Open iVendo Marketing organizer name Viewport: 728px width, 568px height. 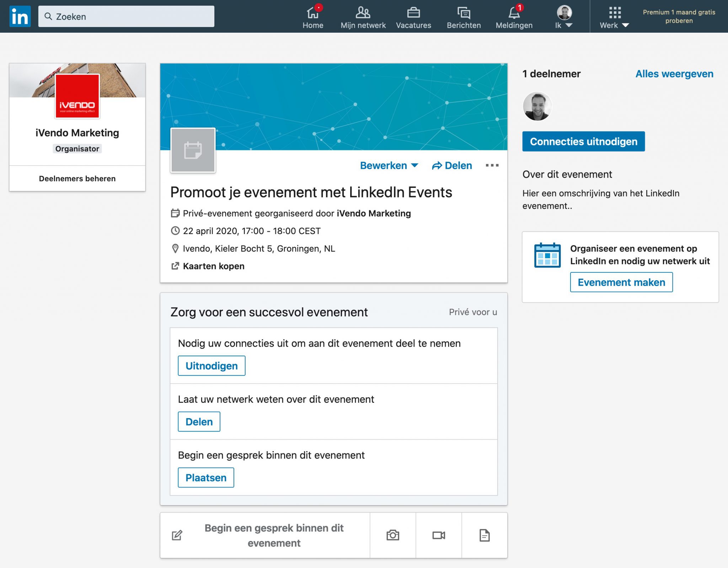[77, 133]
